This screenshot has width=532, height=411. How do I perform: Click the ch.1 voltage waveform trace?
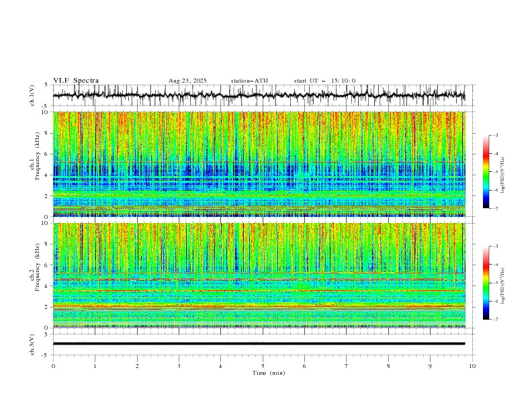259,95
